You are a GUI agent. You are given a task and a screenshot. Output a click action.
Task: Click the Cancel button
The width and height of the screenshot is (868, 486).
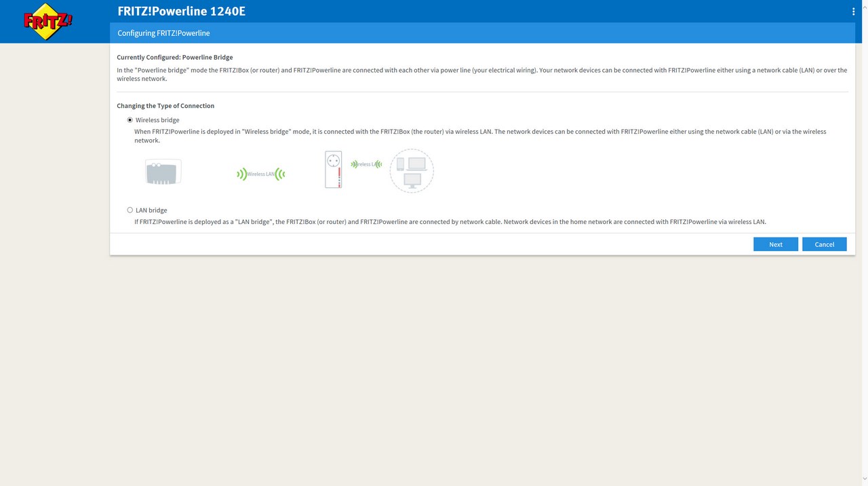[825, 244]
